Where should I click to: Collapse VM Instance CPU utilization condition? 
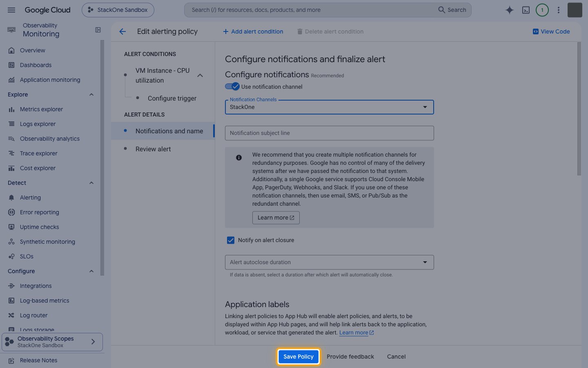[x=200, y=75]
